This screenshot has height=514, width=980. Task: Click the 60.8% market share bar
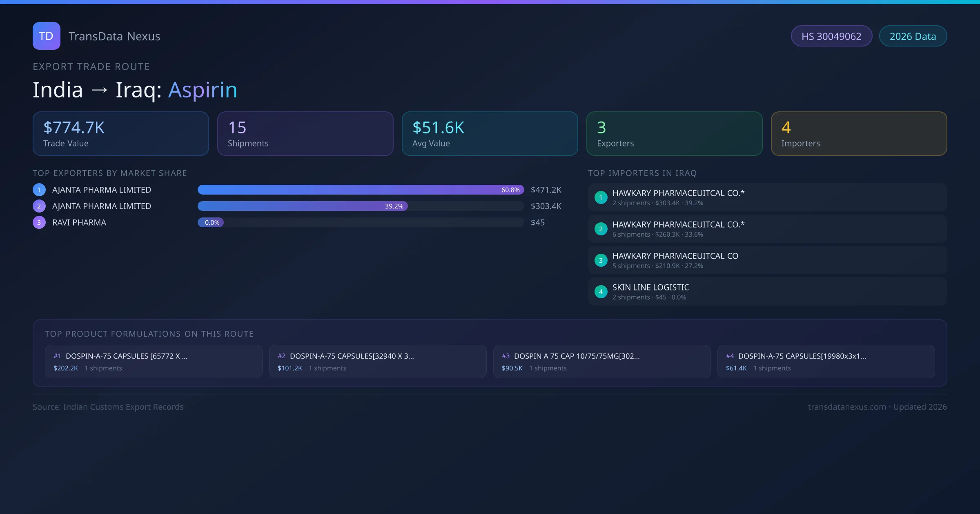tap(360, 190)
